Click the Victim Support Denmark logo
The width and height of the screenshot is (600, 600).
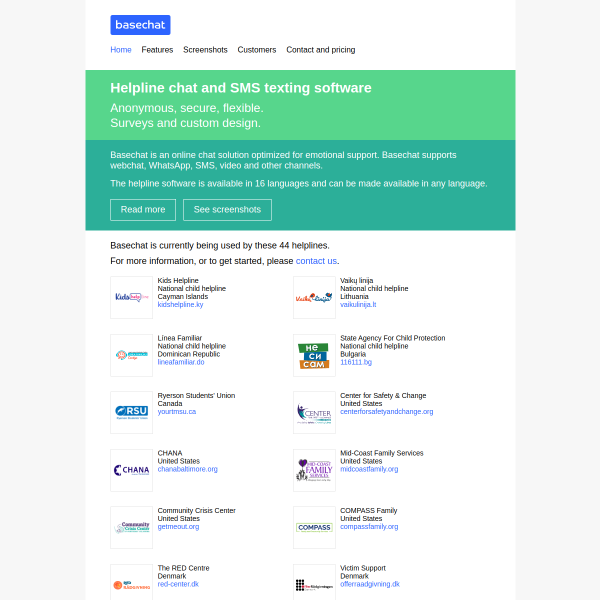[314, 582]
